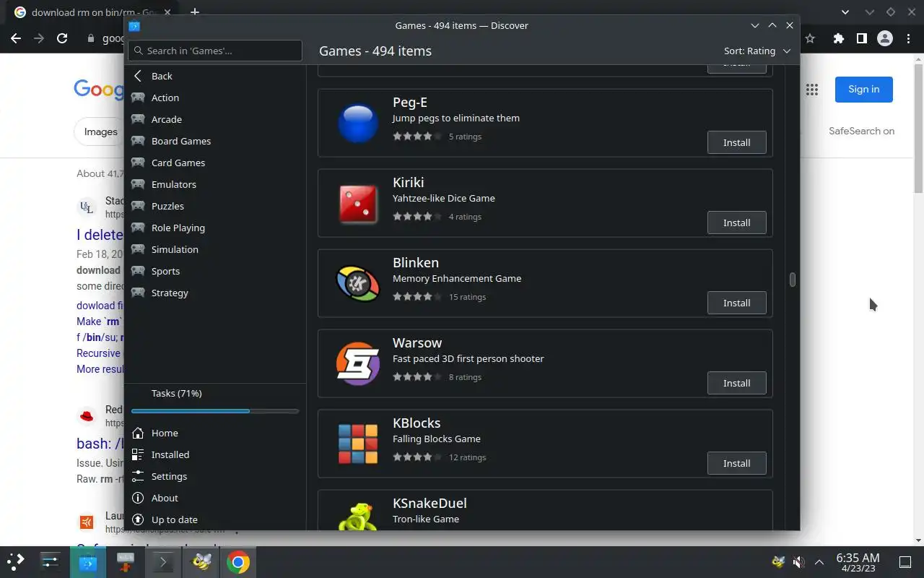
Task: Open the application launcher in taskbar
Action: (x=16, y=561)
